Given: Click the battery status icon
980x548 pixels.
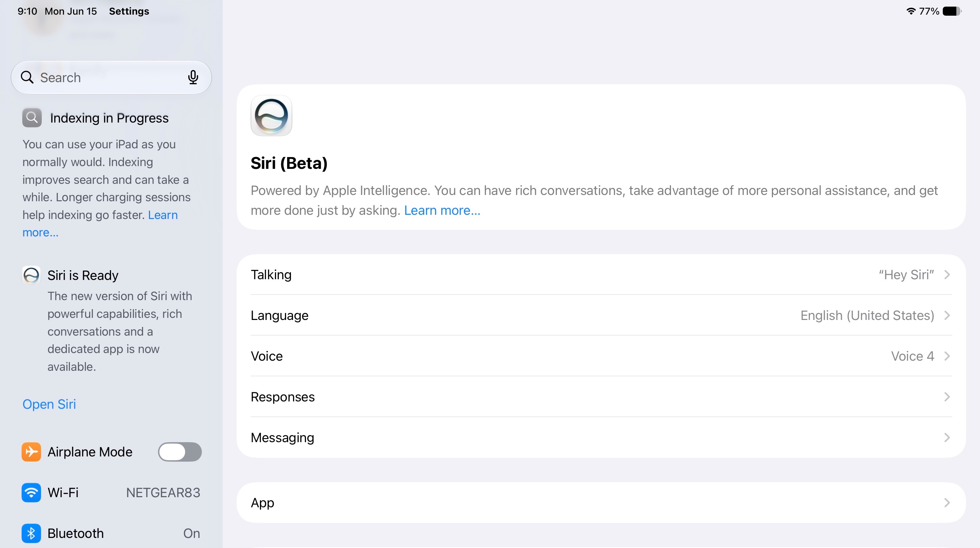Looking at the screenshot, I should point(952,11).
